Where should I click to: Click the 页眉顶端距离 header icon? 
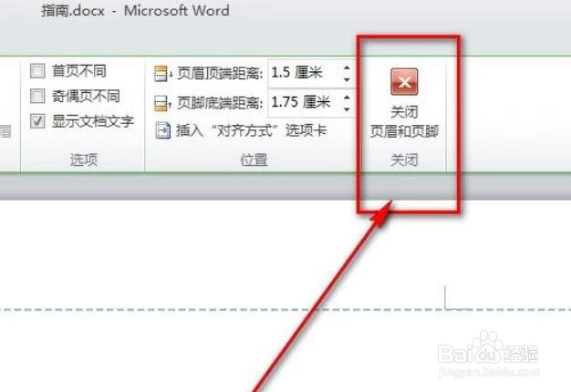tap(161, 74)
